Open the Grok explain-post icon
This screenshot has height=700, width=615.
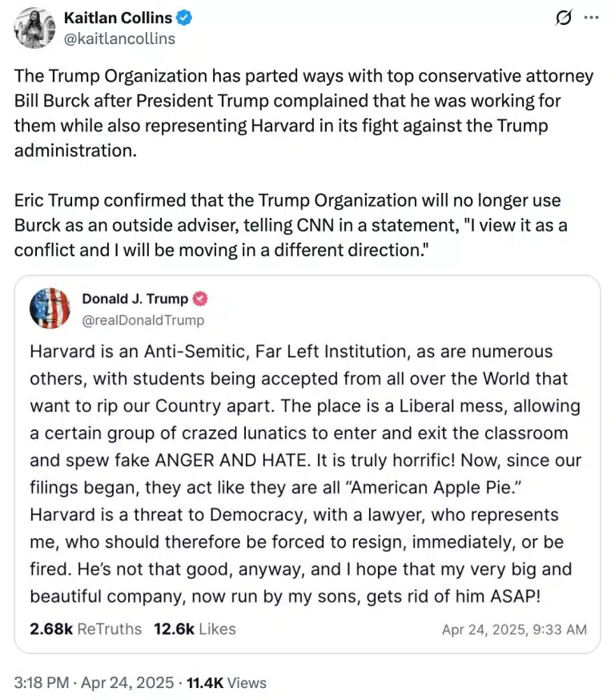point(563,18)
